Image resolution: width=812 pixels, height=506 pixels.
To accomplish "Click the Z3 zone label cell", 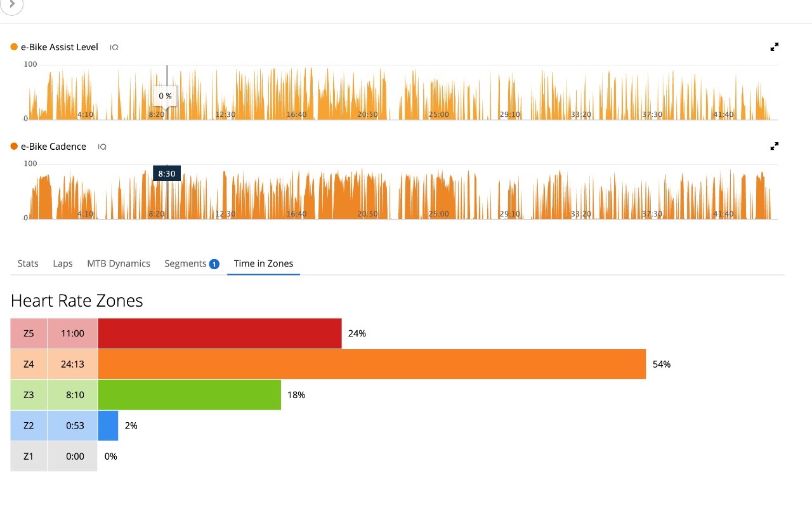I will click(x=29, y=395).
